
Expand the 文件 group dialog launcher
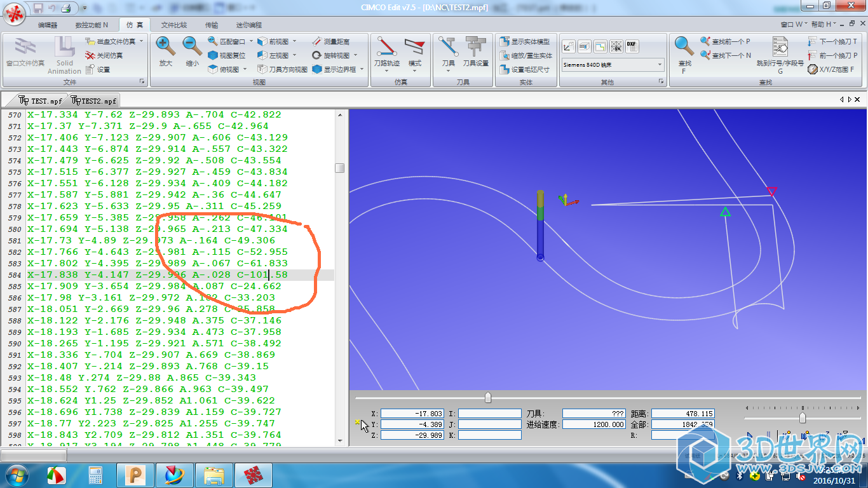[x=142, y=82]
